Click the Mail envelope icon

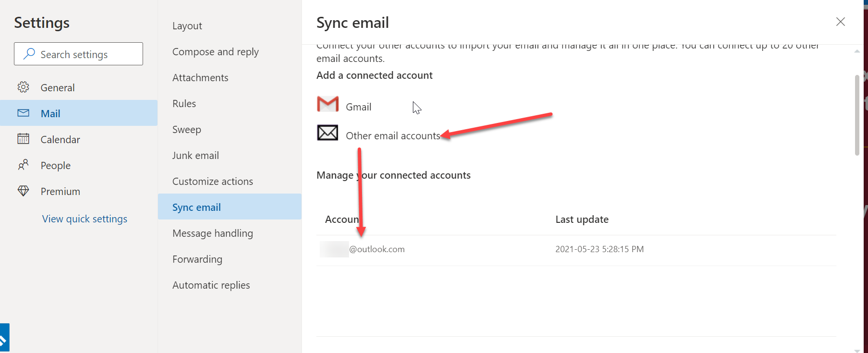[23, 113]
